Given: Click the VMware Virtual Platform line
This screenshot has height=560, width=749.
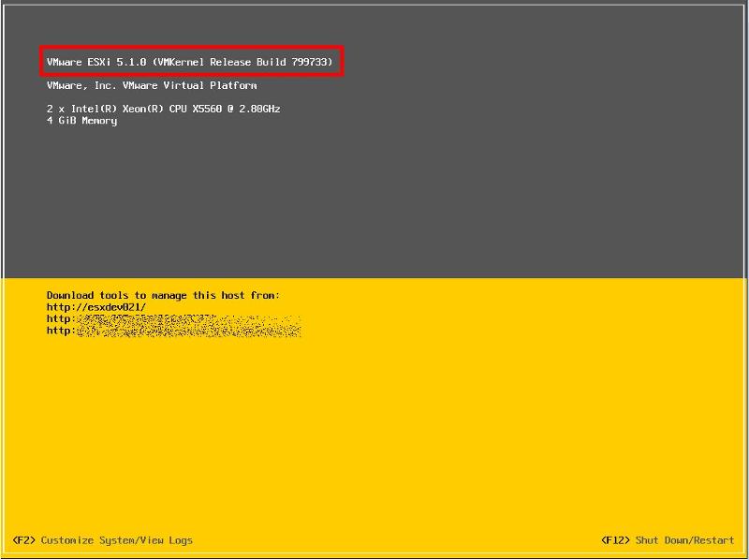Looking at the screenshot, I should [152, 85].
